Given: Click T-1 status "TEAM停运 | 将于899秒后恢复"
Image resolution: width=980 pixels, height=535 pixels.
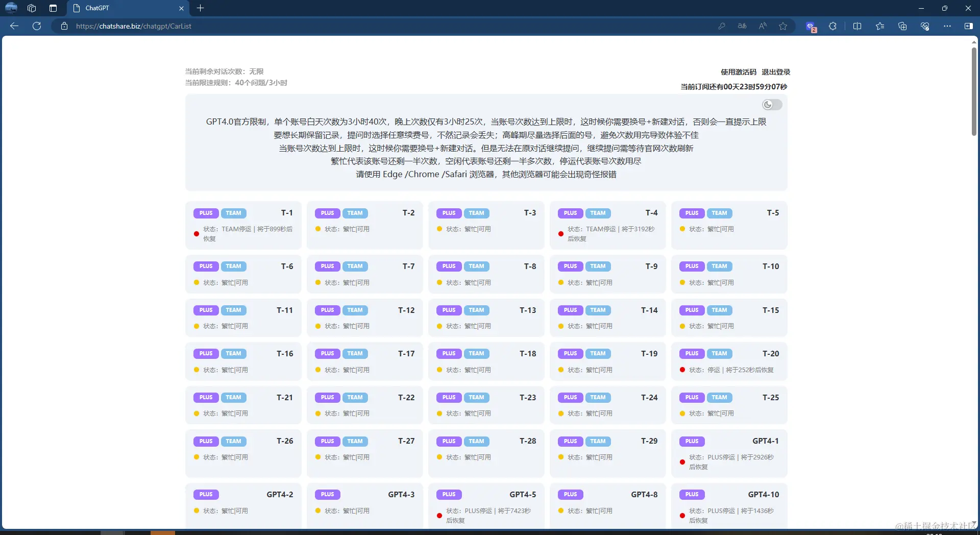Looking at the screenshot, I should 248,234.
